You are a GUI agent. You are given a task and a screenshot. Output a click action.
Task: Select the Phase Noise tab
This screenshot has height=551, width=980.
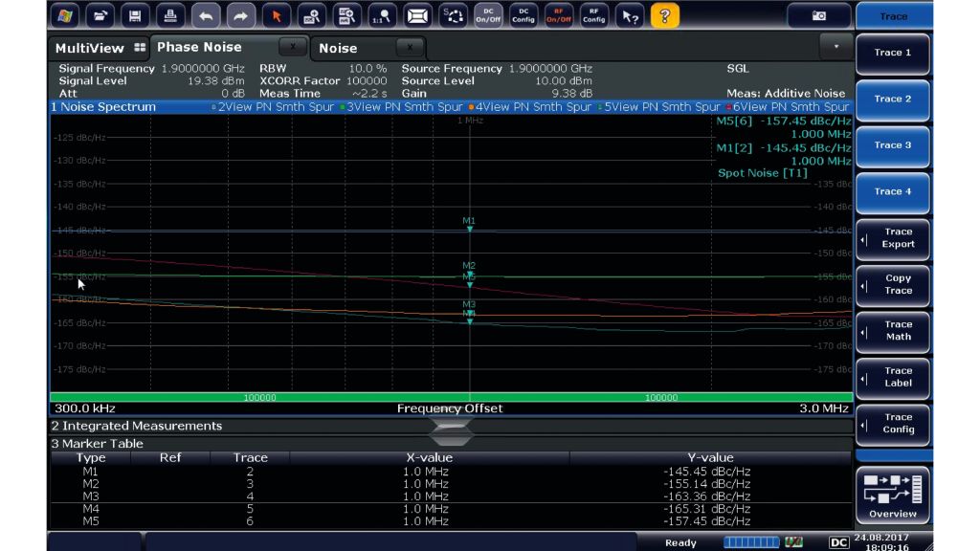pyautogui.click(x=199, y=47)
